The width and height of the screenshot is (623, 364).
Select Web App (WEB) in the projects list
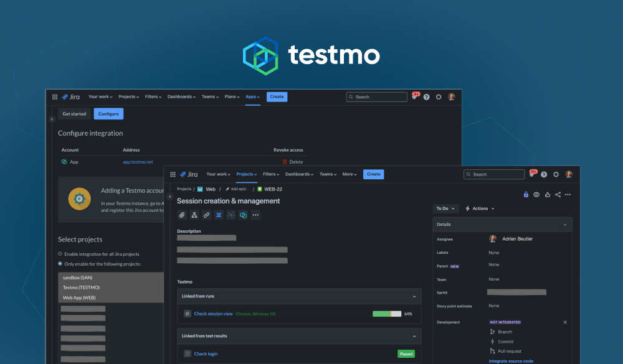111,297
